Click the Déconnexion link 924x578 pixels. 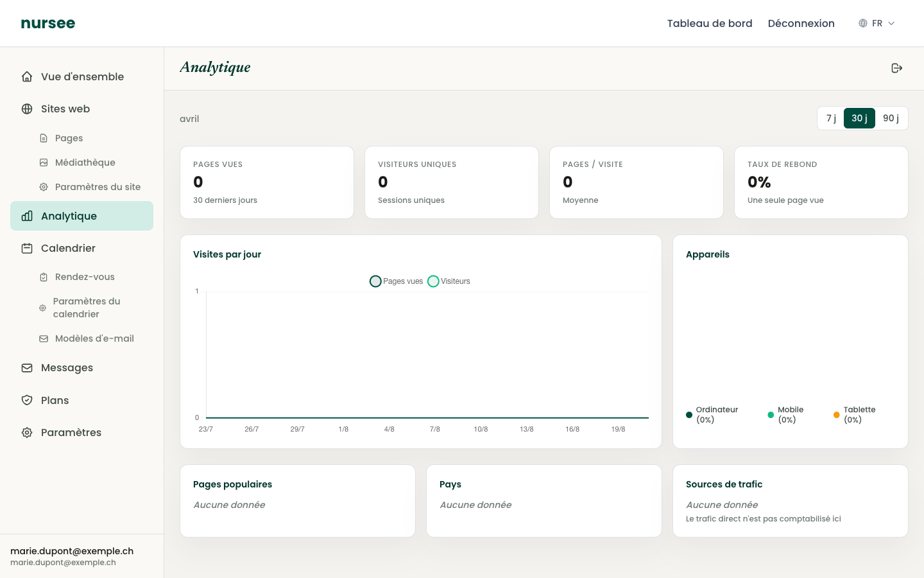pos(801,23)
